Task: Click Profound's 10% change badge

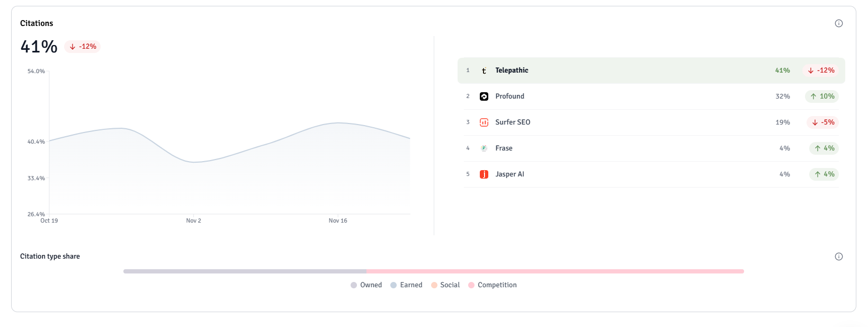Action: [x=822, y=96]
